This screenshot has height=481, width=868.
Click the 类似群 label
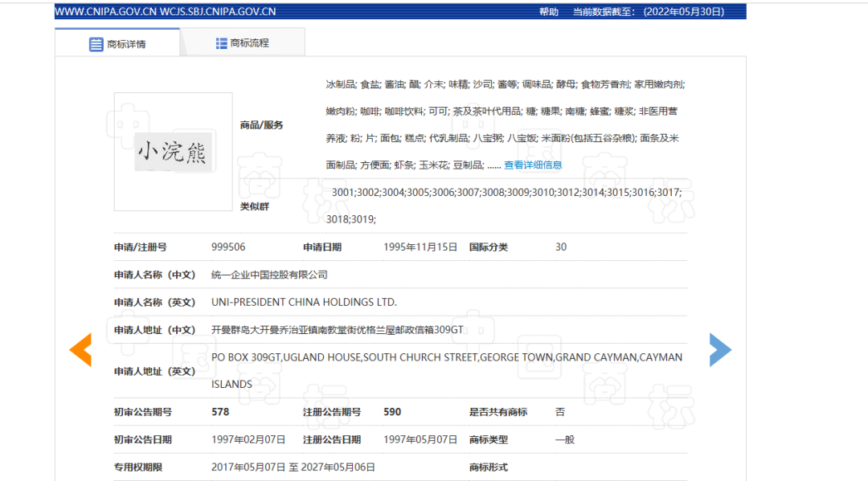254,206
